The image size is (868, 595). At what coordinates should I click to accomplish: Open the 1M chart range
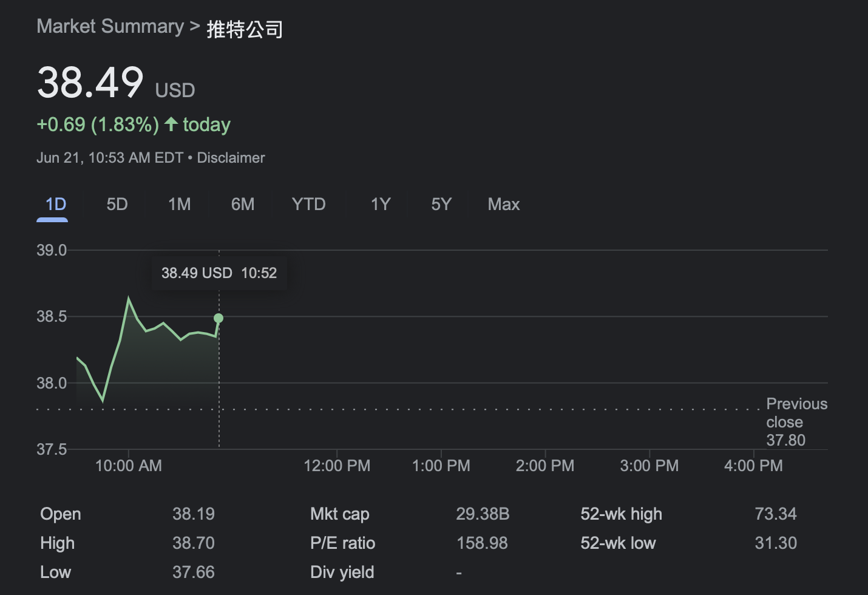pyautogui.click(x=179, y=204)
